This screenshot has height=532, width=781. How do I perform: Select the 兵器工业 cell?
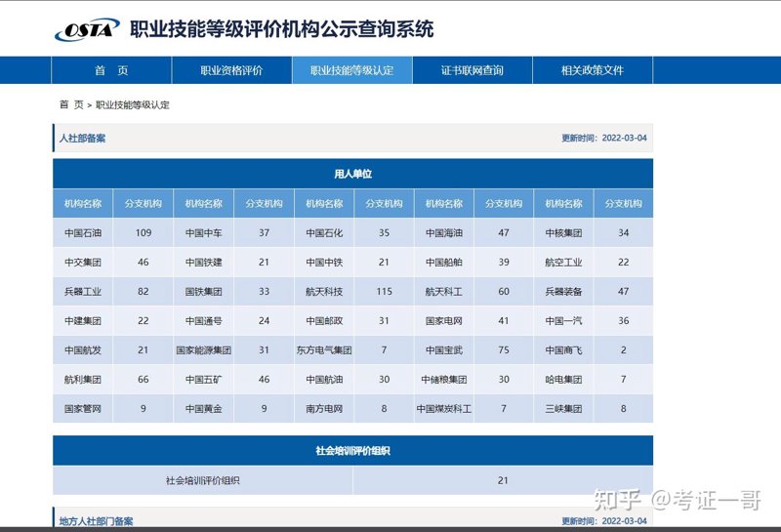83,292
